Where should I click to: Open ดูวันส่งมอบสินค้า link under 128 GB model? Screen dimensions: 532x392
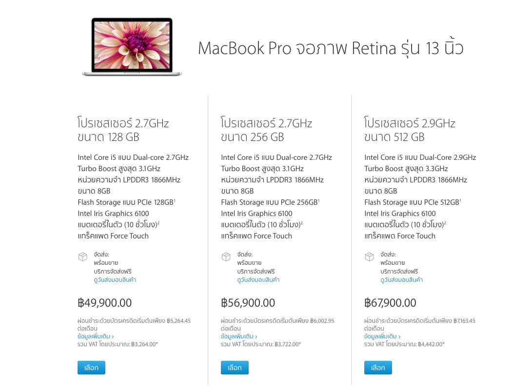[x=115, y=280]
